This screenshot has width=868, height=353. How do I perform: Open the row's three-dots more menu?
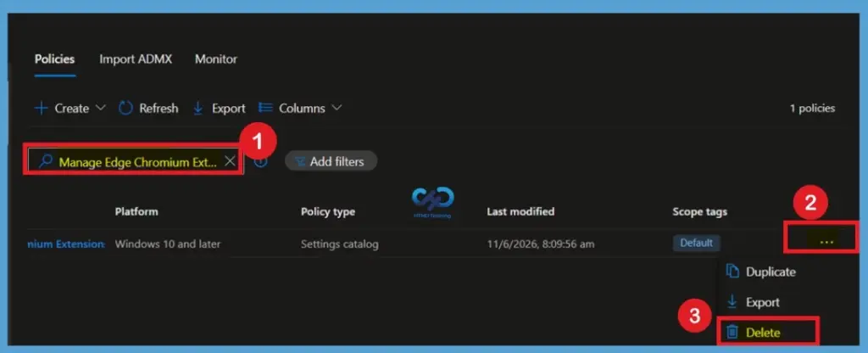[x=826, y=242]
